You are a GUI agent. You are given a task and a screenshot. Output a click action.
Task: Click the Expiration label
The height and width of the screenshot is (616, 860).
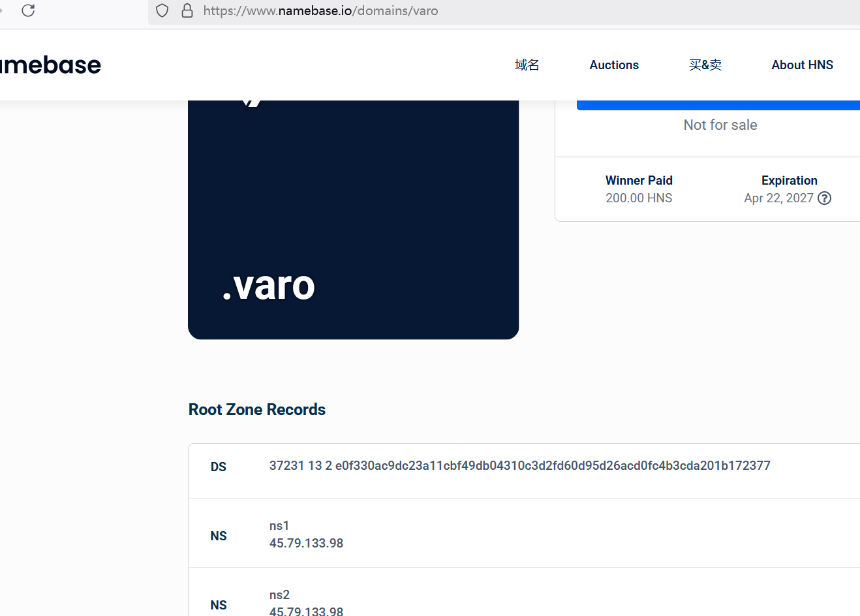[789, 181]
